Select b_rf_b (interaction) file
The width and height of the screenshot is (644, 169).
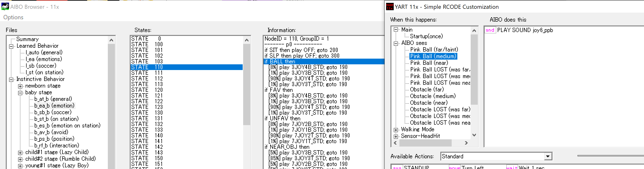[x=57, y=146]
